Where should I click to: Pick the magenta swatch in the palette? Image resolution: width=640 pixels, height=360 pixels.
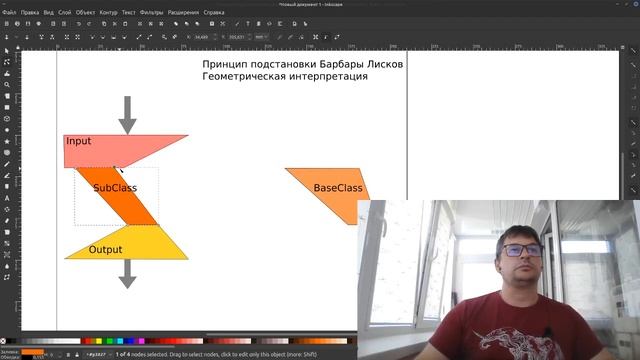tap(142, 341)
